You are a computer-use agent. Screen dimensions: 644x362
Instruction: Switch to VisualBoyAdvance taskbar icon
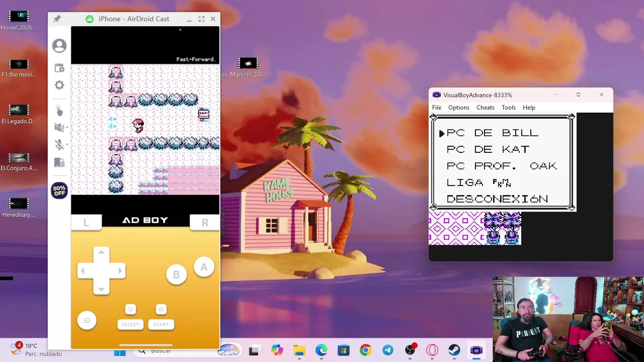point(476,351)
